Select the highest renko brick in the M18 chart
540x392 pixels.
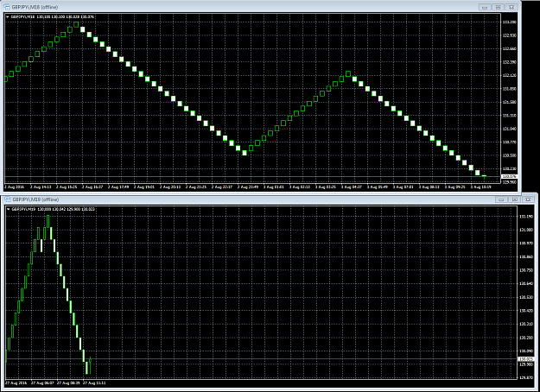[x=76, y=24]
